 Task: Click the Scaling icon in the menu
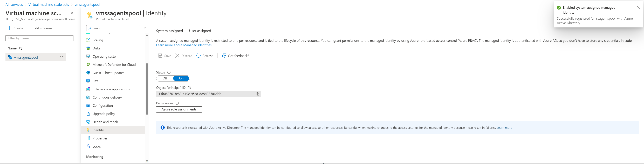click(x=88, y=40)
